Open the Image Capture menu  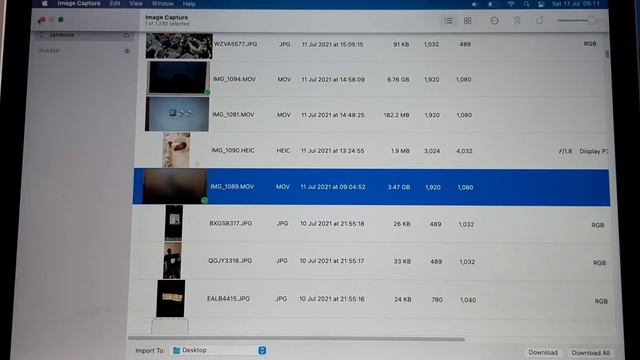coord(79,3)
